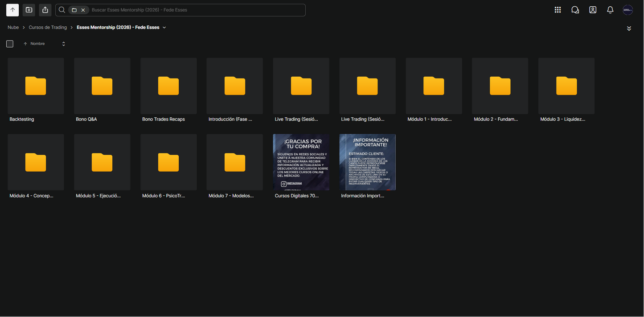Image resolution: width=644 pixels, height=317 pixels.
Task: Click the upload arrow button
Action: tap(12, 10)
